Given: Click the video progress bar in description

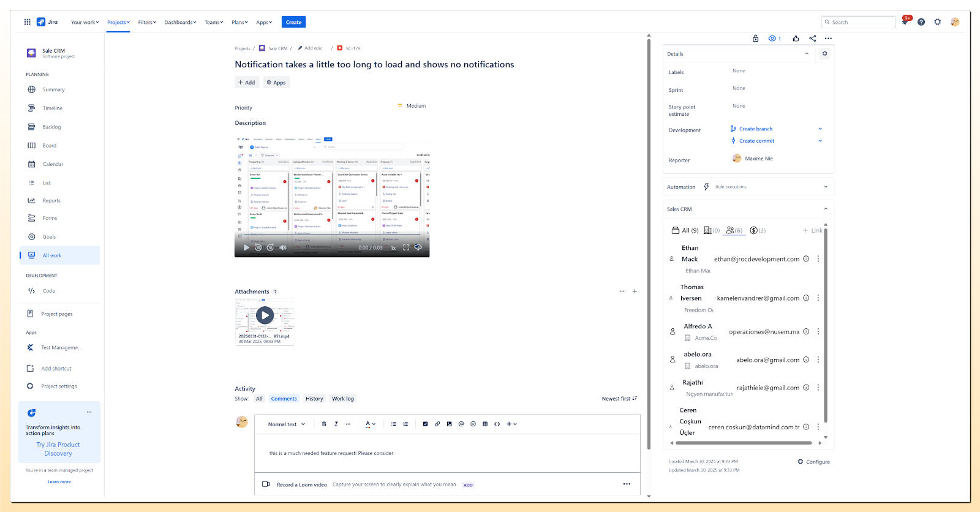Looking at the screenshot, I should (x=332, y=235).
